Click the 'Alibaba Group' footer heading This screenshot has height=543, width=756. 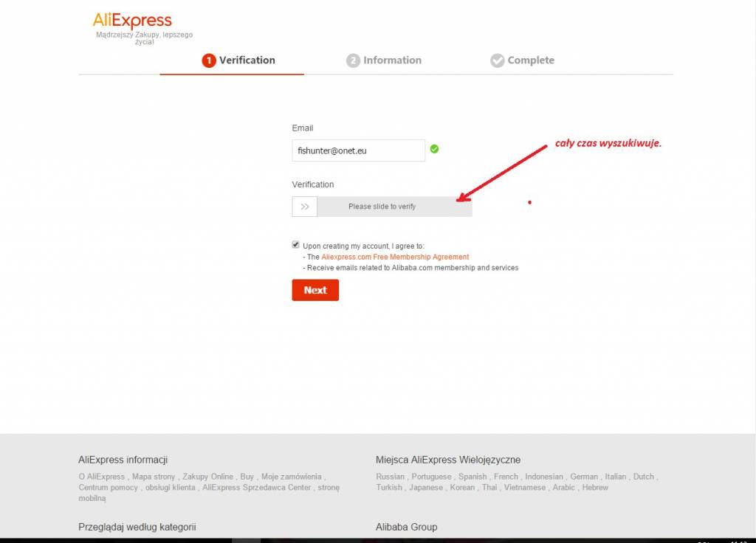point(407,527)
